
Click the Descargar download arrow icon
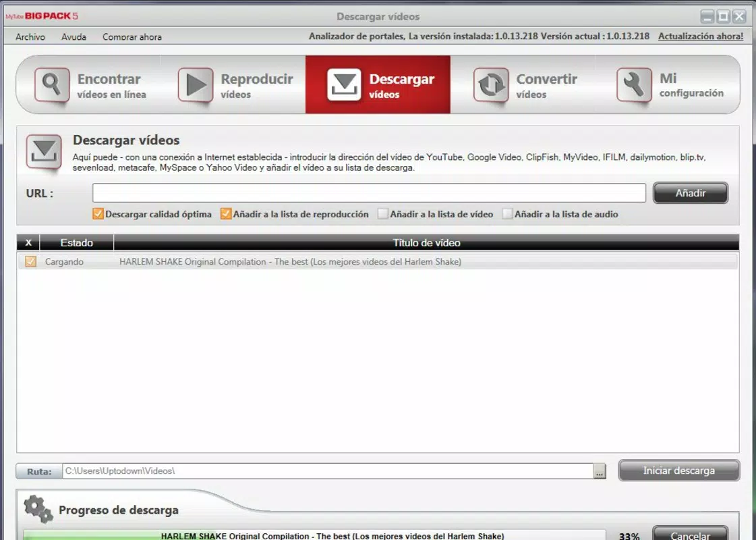[x=344, y=84]
